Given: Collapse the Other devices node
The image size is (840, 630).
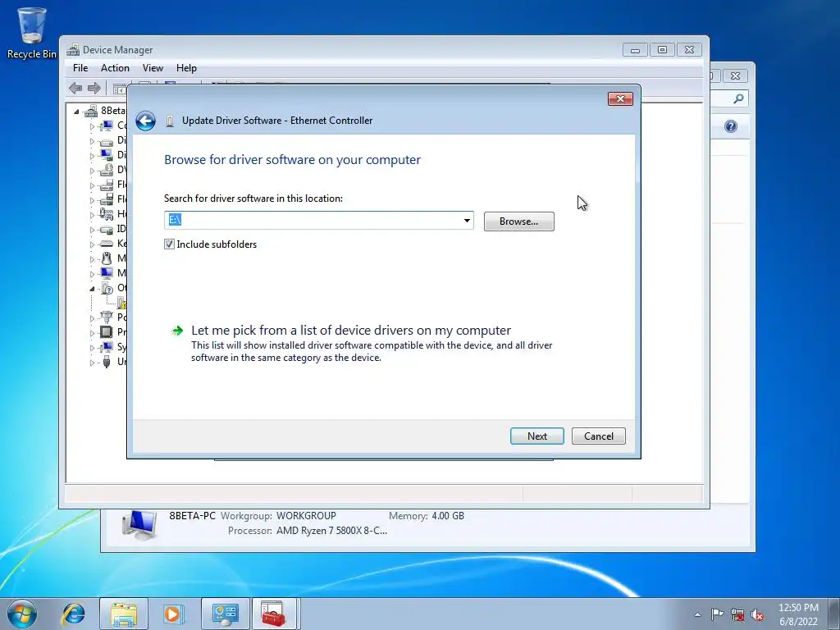Looking at the screenshot, I should [92, 289].
